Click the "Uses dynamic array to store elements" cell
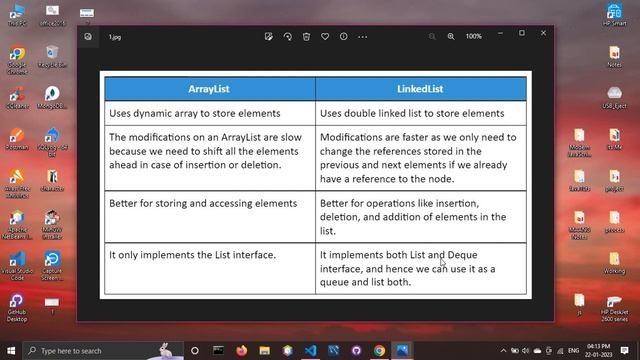The height and width of the screenshot is (360, 640). pos(210,113)
